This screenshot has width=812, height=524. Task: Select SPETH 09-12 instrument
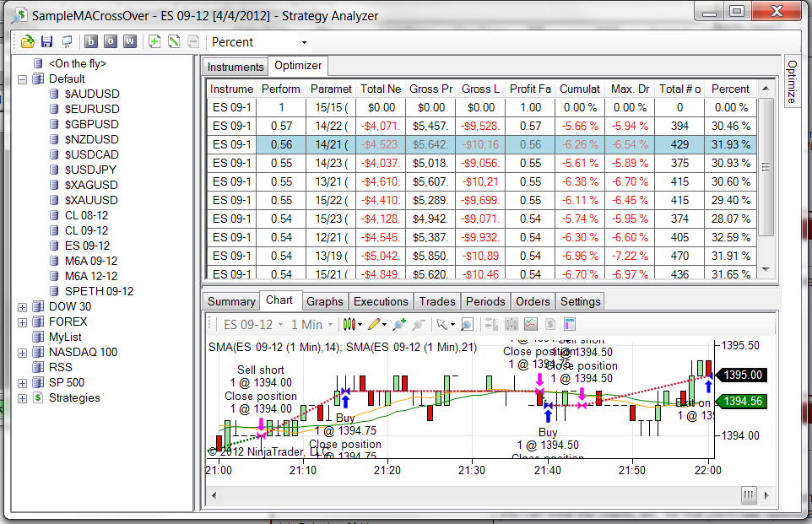click(99, 291)
